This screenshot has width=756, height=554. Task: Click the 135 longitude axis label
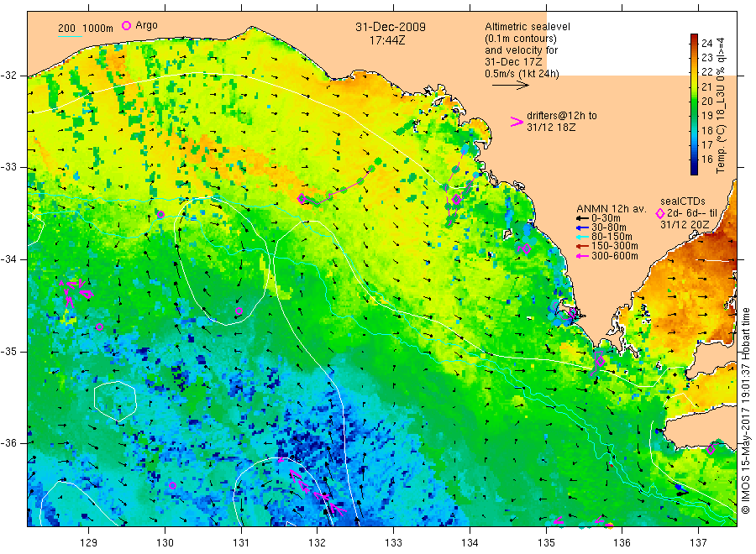click(x=546, y=543)
